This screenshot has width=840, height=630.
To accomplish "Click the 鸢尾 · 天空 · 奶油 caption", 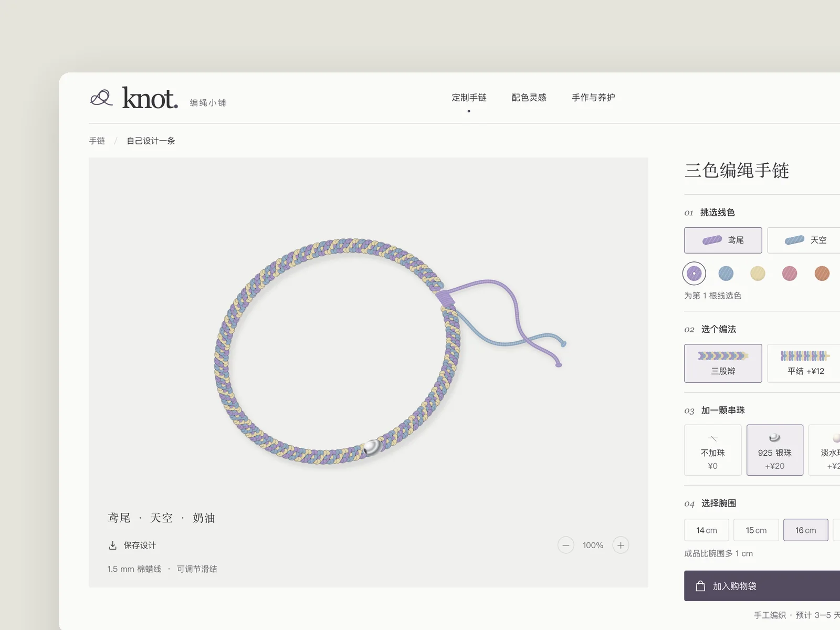I will coord(161,518).
